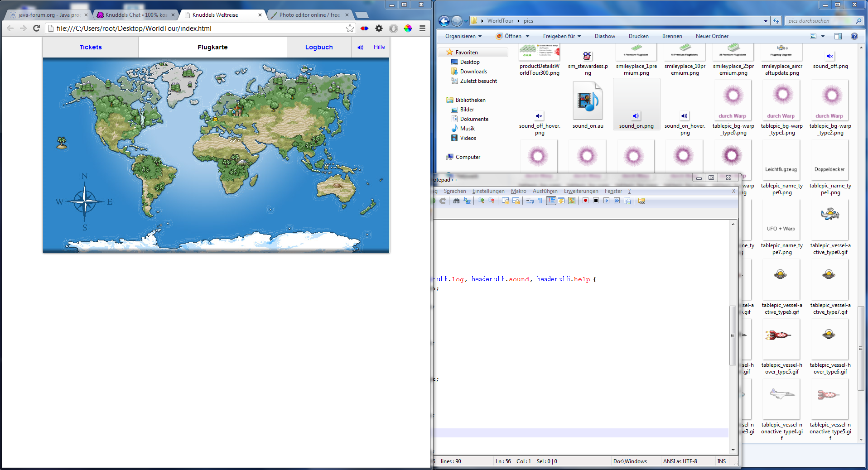Reload the page in Chrome
This screenshot has height=470, width=868.
click(37, 29)
